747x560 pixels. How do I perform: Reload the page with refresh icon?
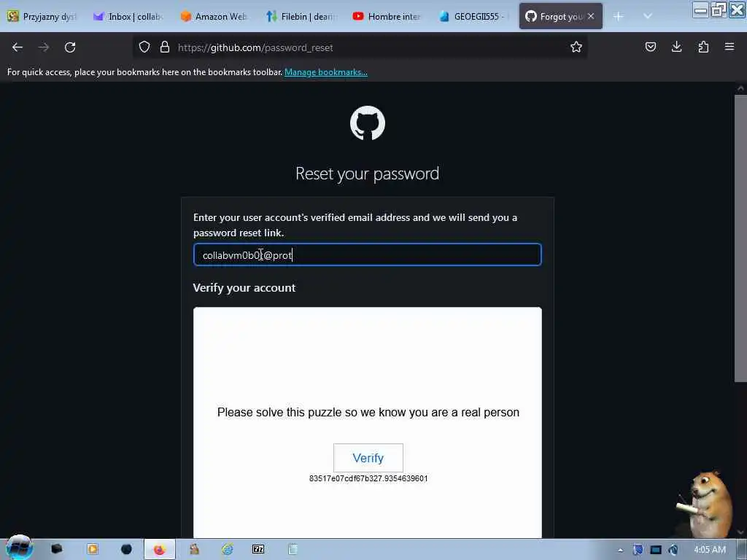(70, 47)
